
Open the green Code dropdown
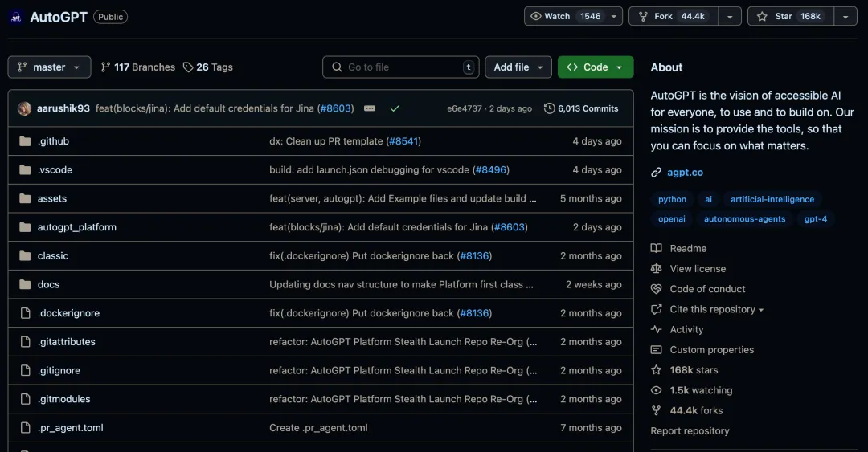[595, 67]
